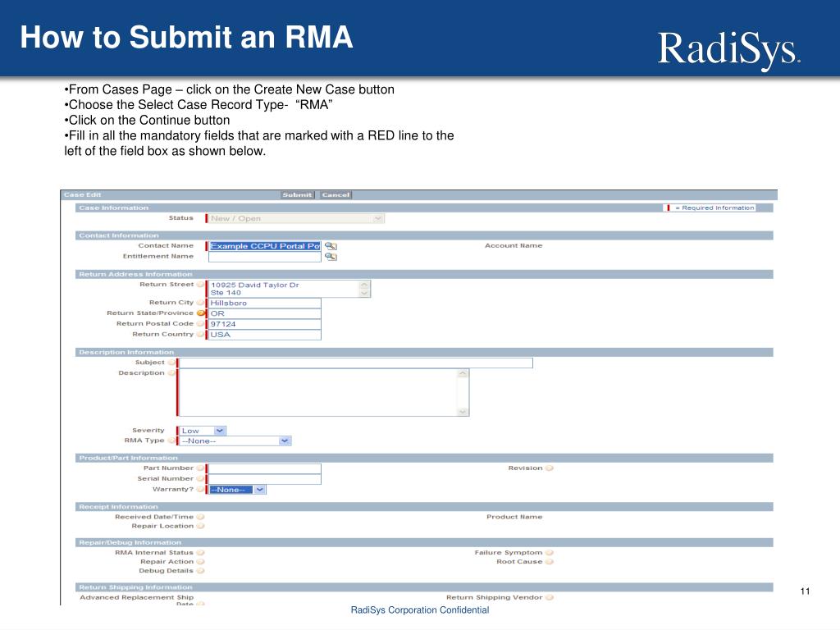Click help icon beside Return Postal Code
840x630 pixels.
coord(200,323)
